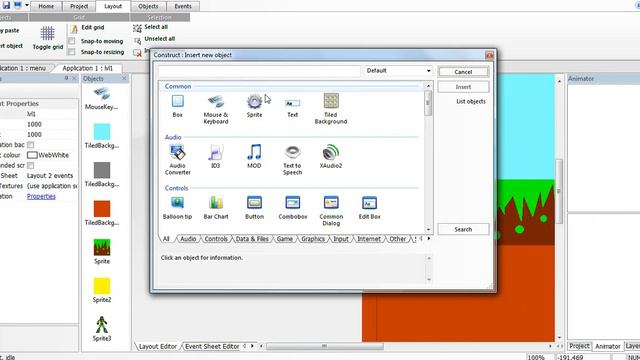Pick the Sprite object in dialog
The height and width of the screenshot is (360, 640).
[254, 106]
